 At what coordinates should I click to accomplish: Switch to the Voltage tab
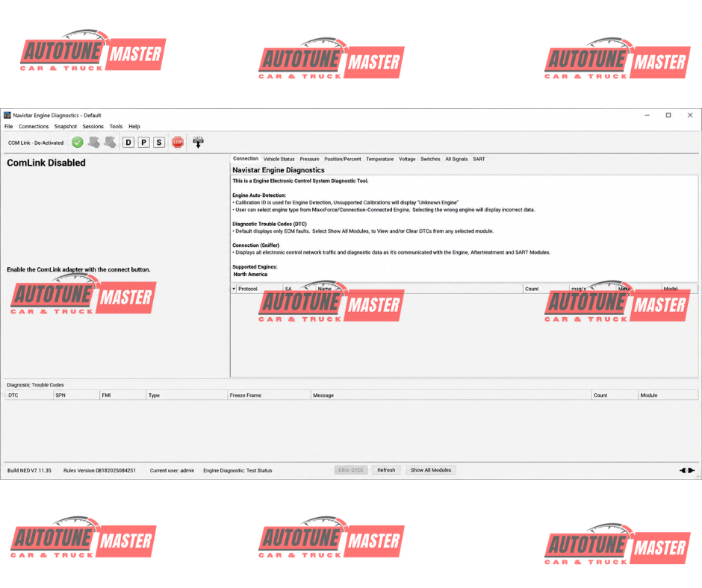coord(407,159)
